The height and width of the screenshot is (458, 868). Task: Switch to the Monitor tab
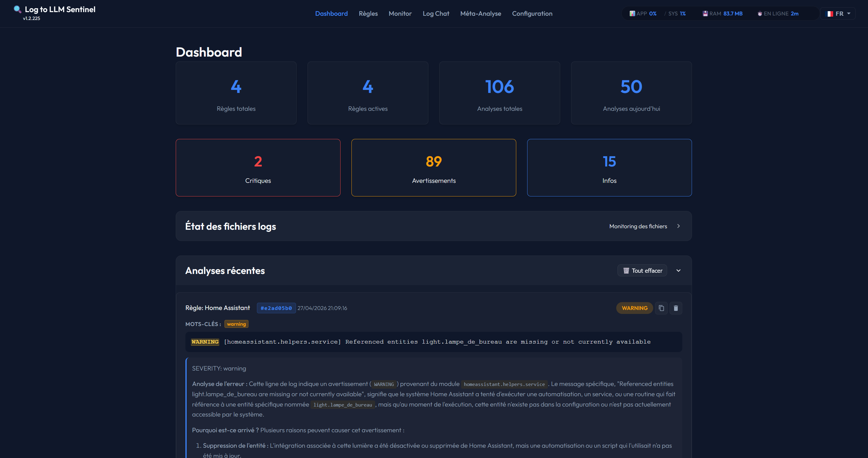[400, 13]
